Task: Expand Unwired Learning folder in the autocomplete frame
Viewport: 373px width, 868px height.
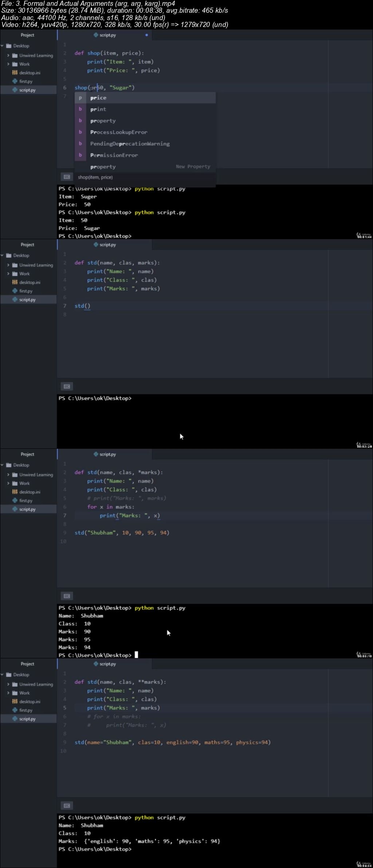Action: click(8, 55)
